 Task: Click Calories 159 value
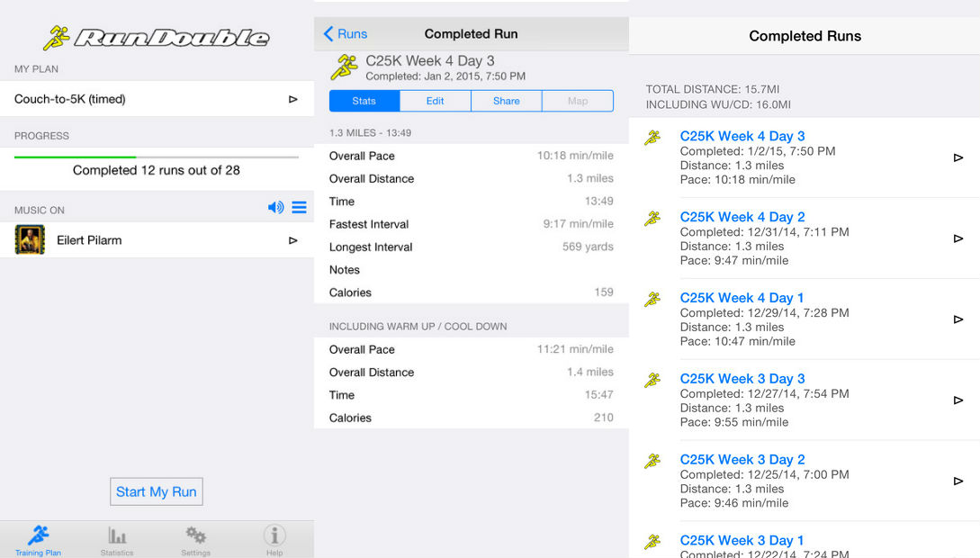pos(604,292)
